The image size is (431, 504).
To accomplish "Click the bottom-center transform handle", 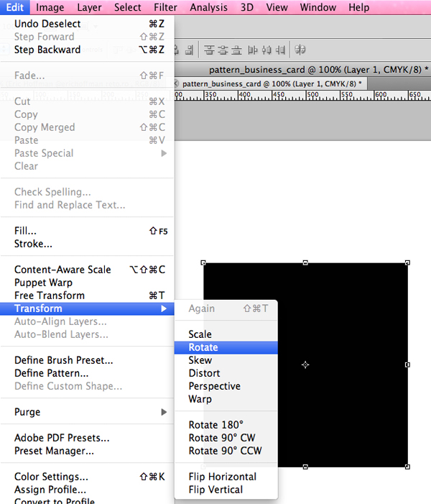I will 305,467.
